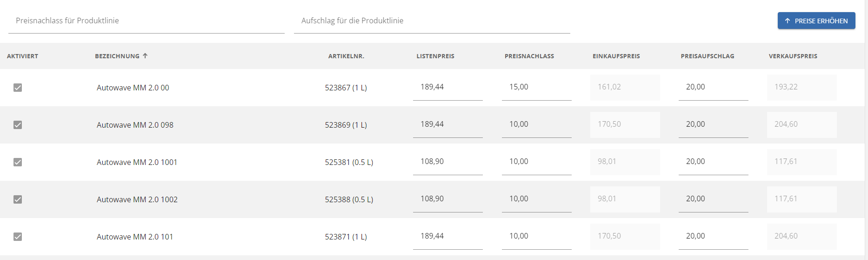Screen dimensions: 868x260
Task: Edit the 15,00 Preisnachlass field
Action: (537, 88)
